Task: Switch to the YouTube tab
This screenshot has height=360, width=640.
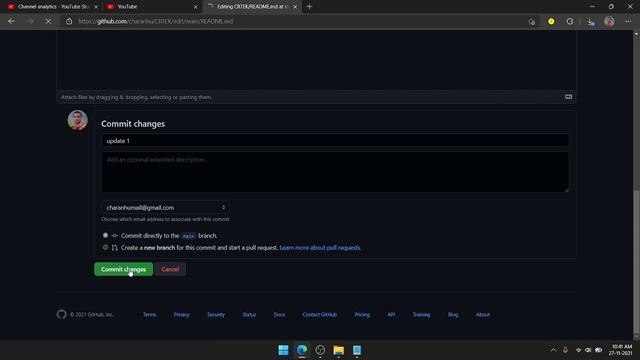Action: coord(151,7)
